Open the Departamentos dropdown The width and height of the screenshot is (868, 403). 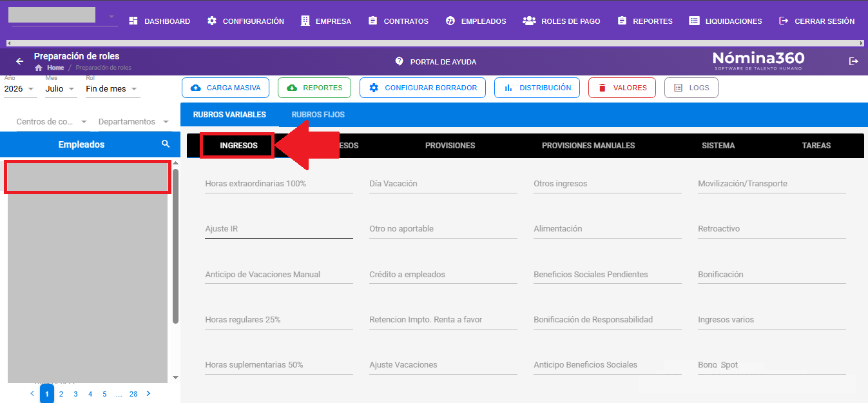point(133,122)
